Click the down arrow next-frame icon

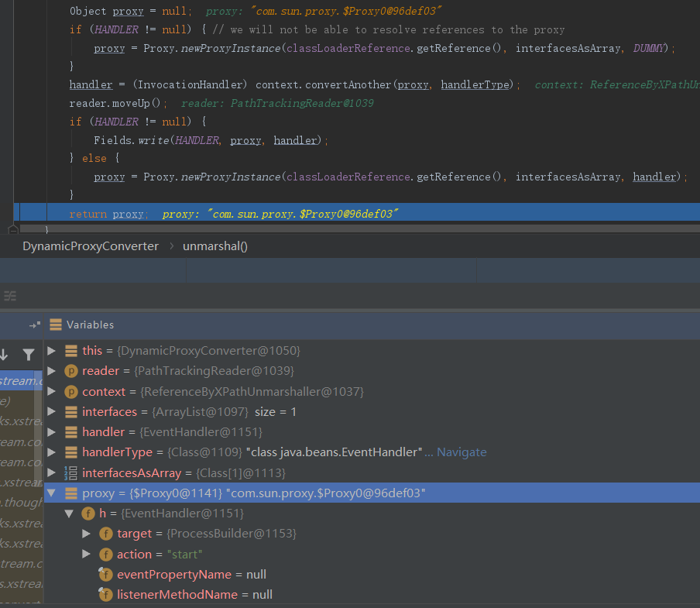pyautogui.click(x=4, y=355)
